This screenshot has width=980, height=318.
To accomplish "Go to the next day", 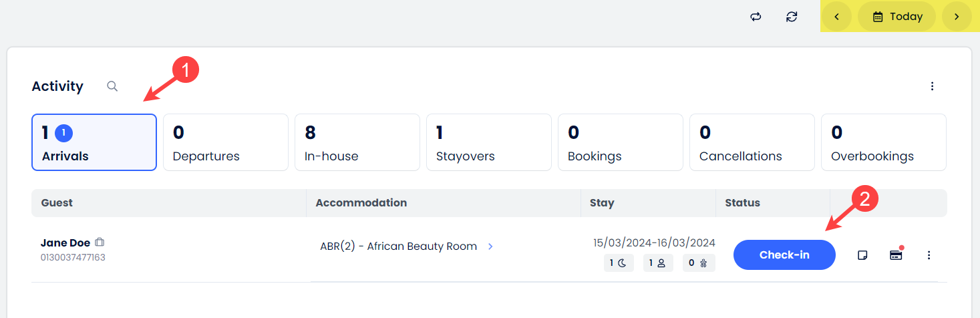I will 957,17.
